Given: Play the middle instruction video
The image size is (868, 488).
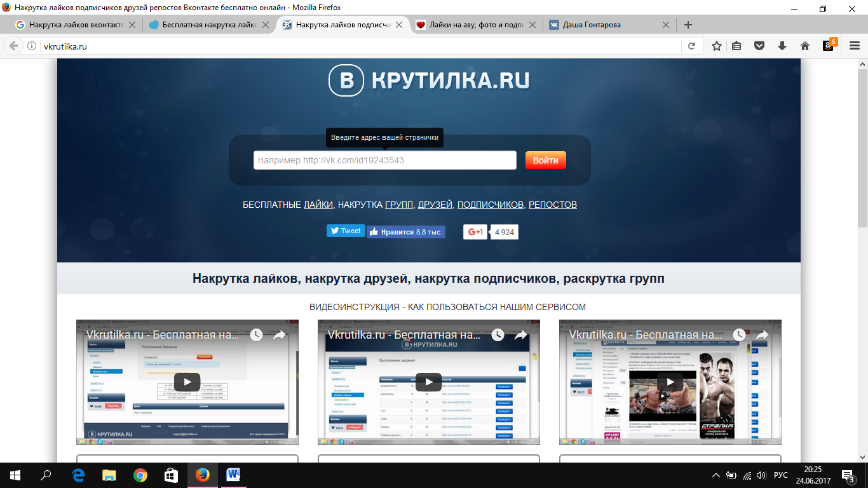Looking at the screenshot, I should pos(429,382).
